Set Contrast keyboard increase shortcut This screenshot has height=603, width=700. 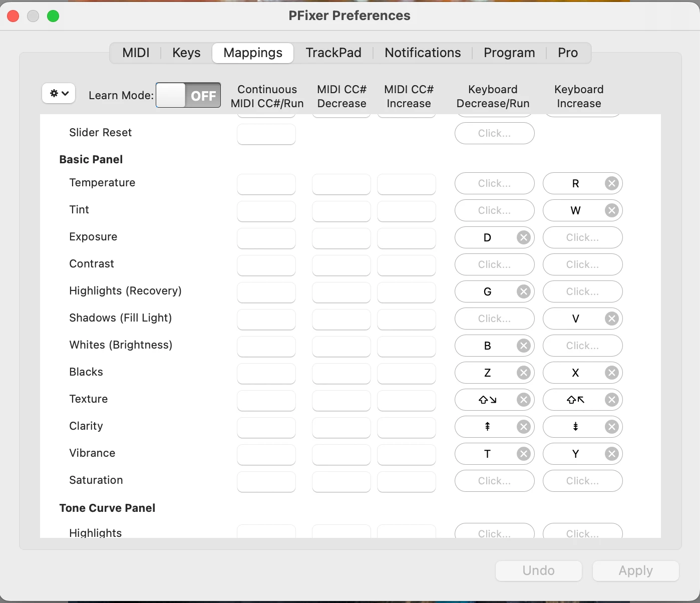(583, 264)
